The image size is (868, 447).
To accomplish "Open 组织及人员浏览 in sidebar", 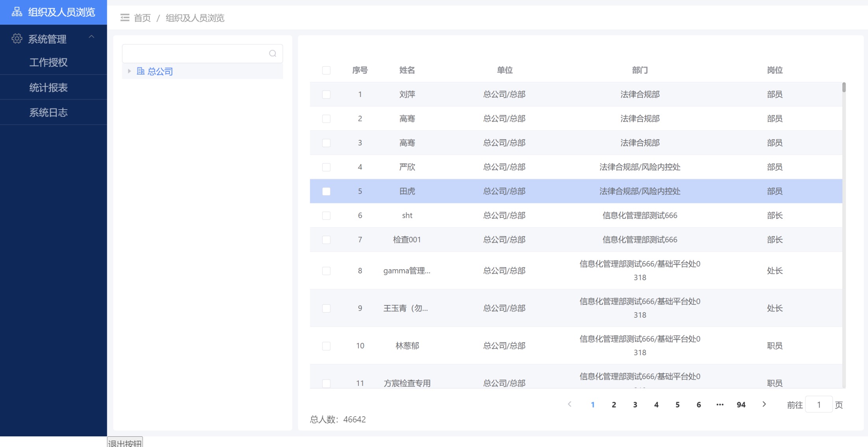I will [x=54, y=12].
